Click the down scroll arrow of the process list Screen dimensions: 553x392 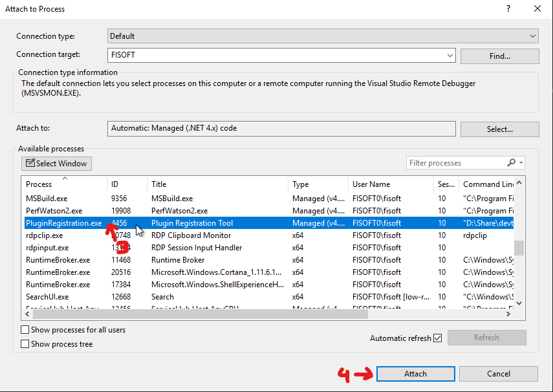pos(518,301)
